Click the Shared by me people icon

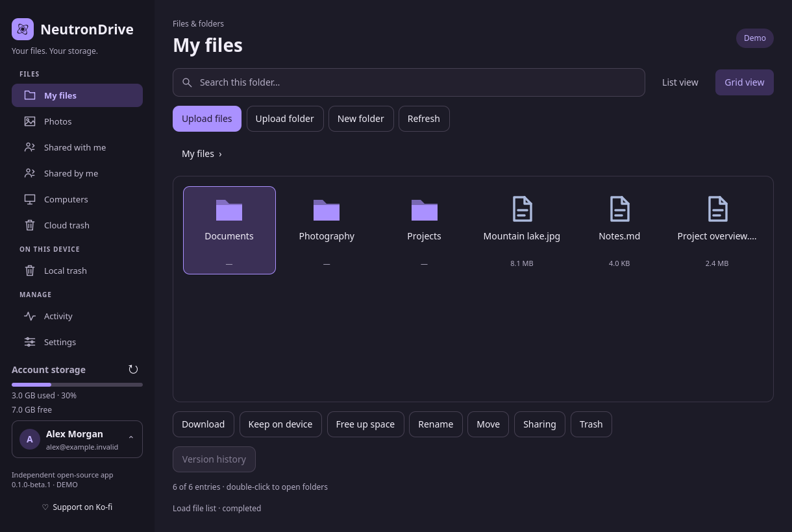tap(30, 173)
